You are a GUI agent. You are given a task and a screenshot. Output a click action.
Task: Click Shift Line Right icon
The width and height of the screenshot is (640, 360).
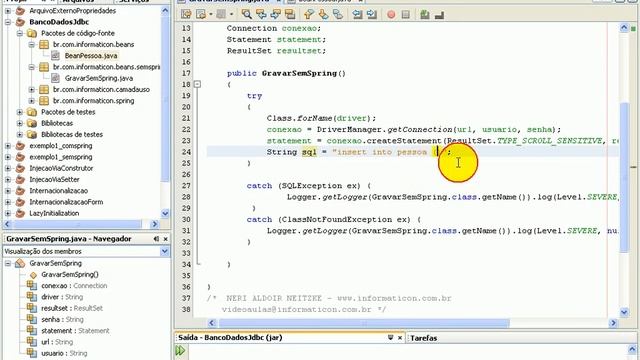371,14
